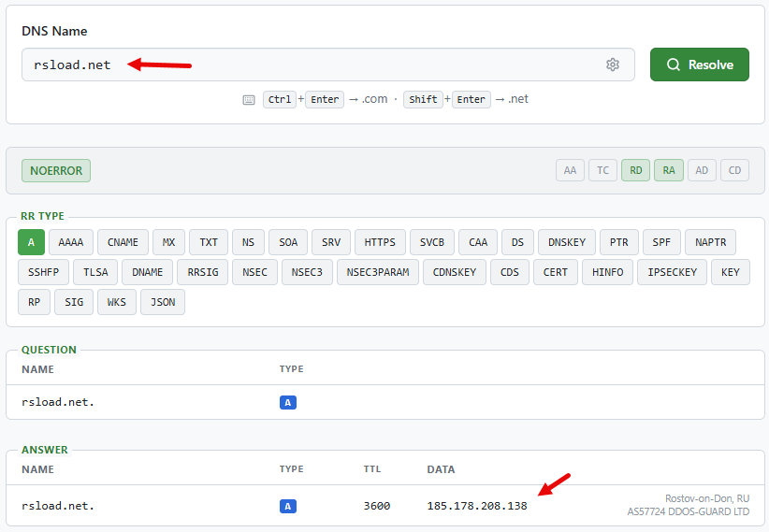The height and width of the screenshot is (532, 769).
Task: Toggle the RD flag
Action: [635, 170]
